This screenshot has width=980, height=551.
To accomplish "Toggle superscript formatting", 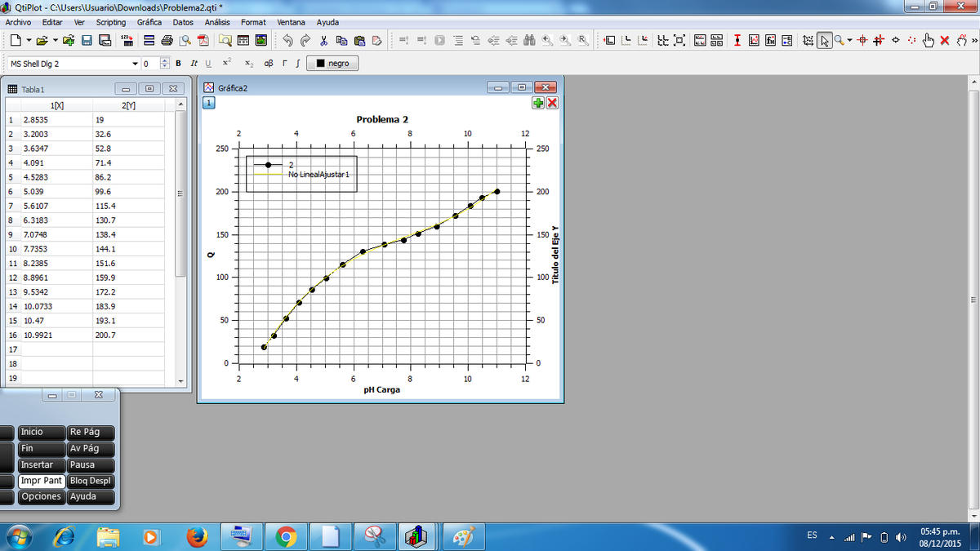I will click(x=228, y=64).
